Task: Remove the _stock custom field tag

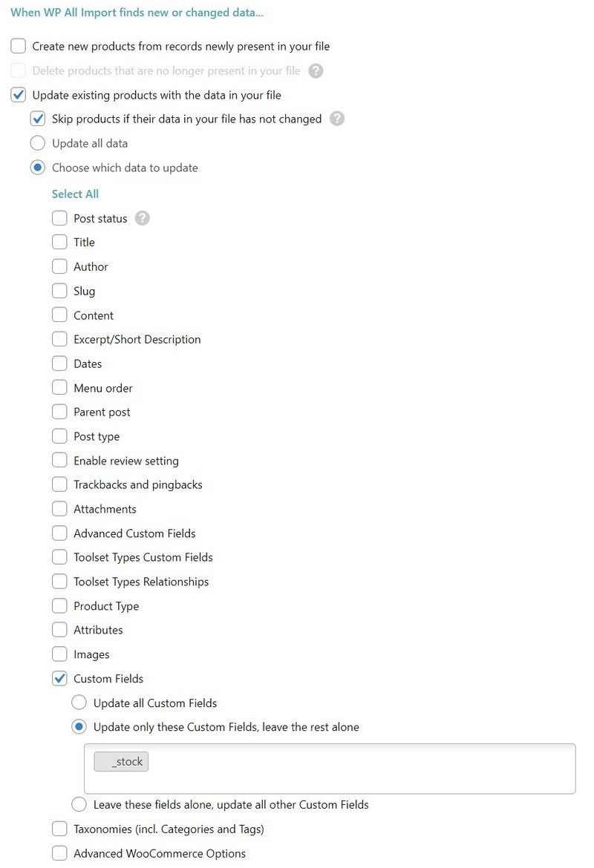Action: point(121,761)
